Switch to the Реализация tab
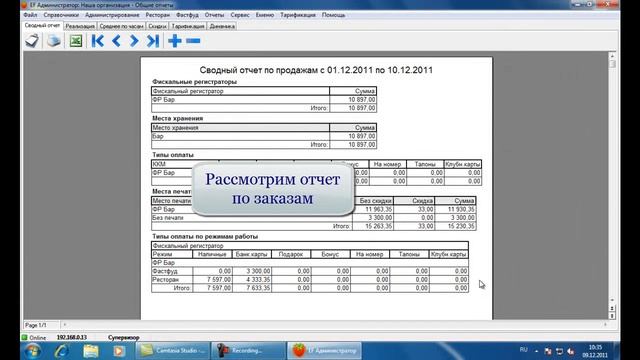Screen dimensions: 640x360 [80, 26]
